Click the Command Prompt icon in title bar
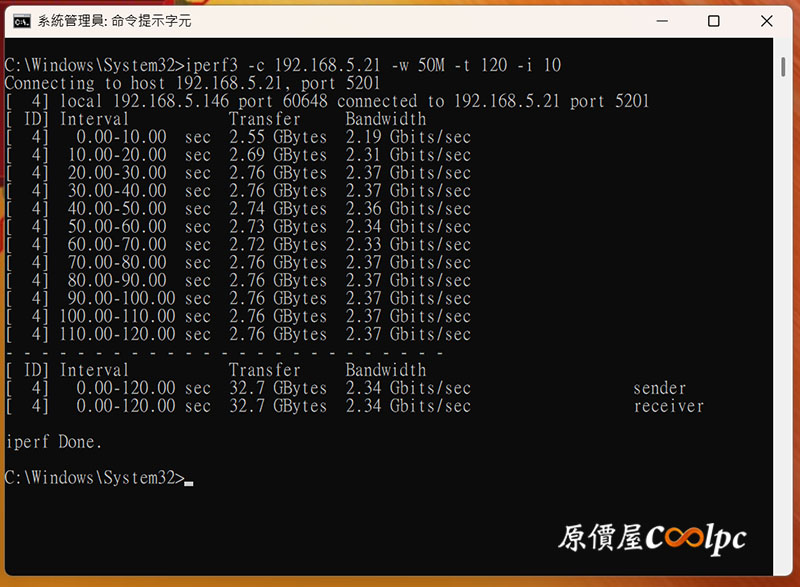This screenshot has height=587, width=800. 22,21
